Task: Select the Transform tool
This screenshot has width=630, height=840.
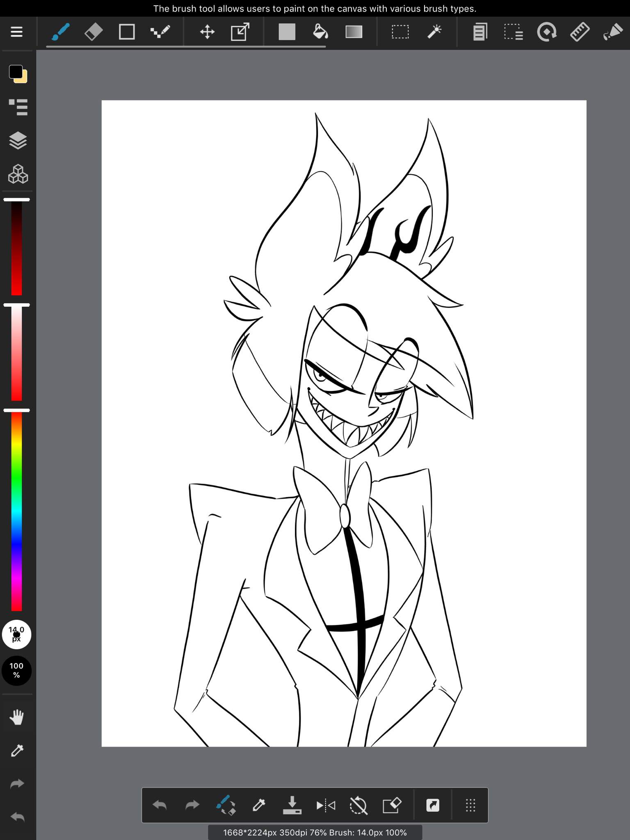Action: (x=240, y=32)
